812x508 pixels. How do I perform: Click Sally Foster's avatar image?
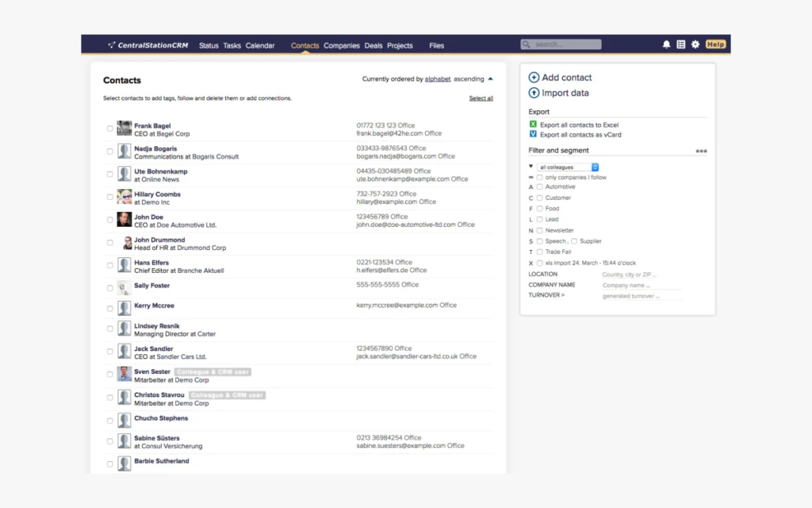(x=124, y=287)
